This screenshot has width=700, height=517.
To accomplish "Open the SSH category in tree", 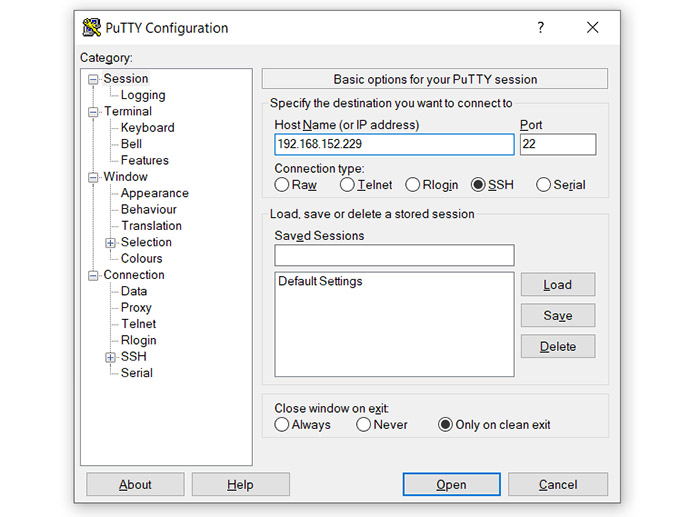I will (133, 357).
